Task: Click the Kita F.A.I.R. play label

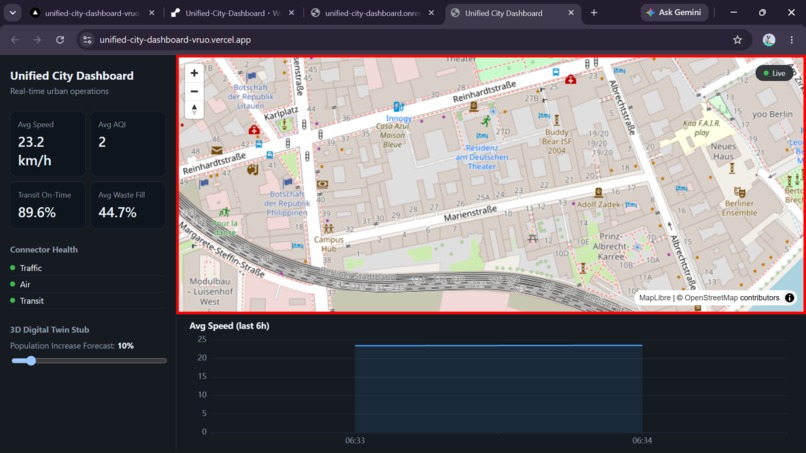Action: click(702, 128)
